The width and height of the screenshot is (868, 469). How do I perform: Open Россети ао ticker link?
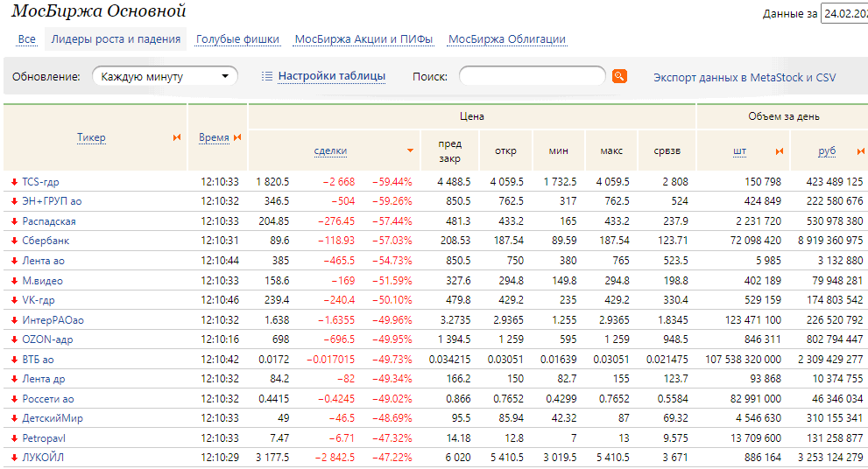48,399
